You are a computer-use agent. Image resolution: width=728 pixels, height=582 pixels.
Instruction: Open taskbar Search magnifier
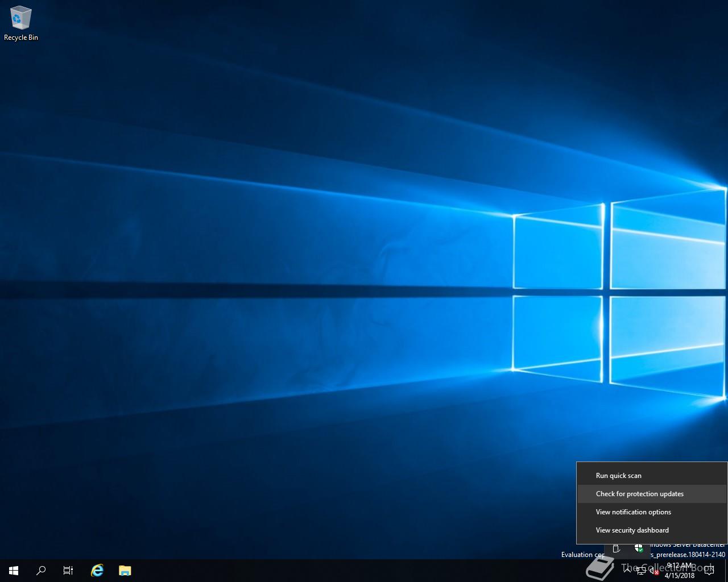[x=41, y=571]
